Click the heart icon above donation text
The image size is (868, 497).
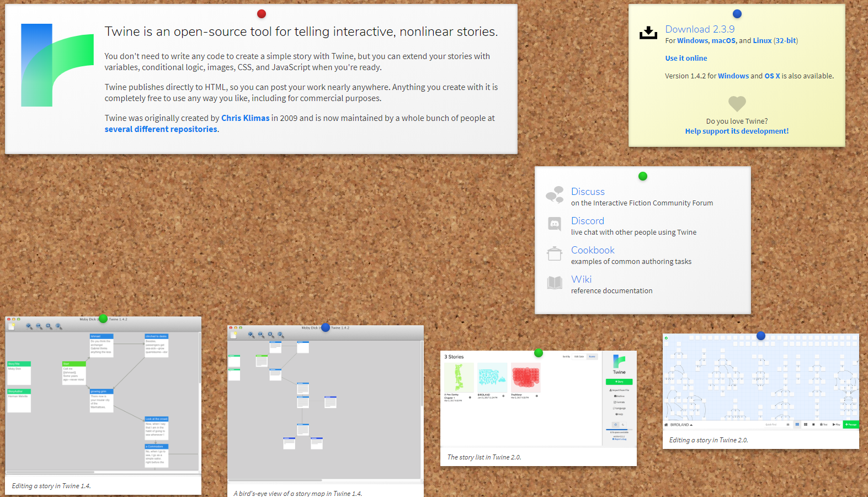[x=737, y=104]
